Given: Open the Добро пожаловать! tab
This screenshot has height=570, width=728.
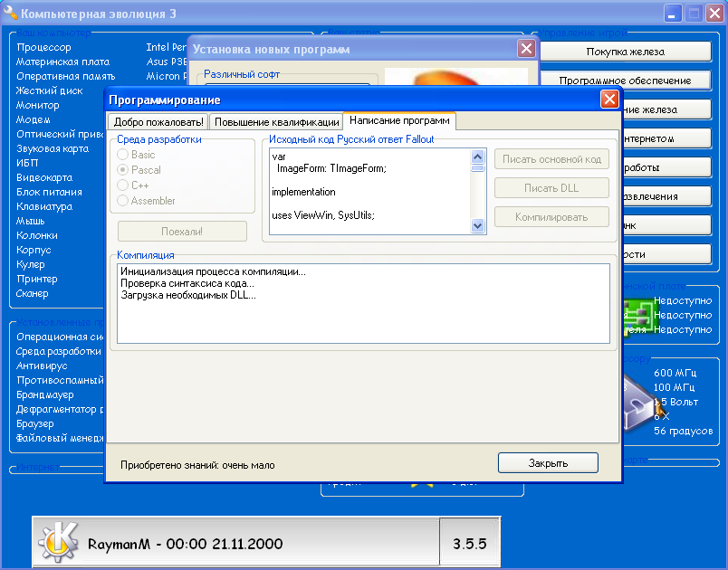Looking at the screenshot, I should coord(158,122).
